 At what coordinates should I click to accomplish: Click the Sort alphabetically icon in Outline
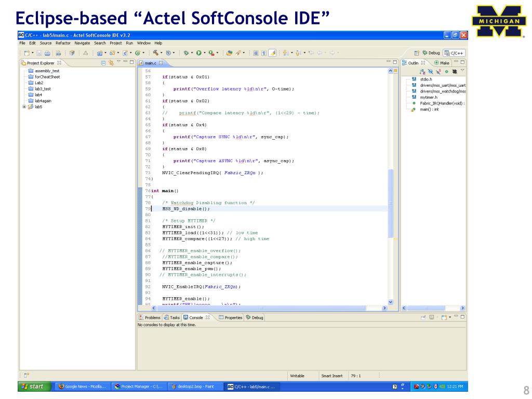tap(422, 72)
